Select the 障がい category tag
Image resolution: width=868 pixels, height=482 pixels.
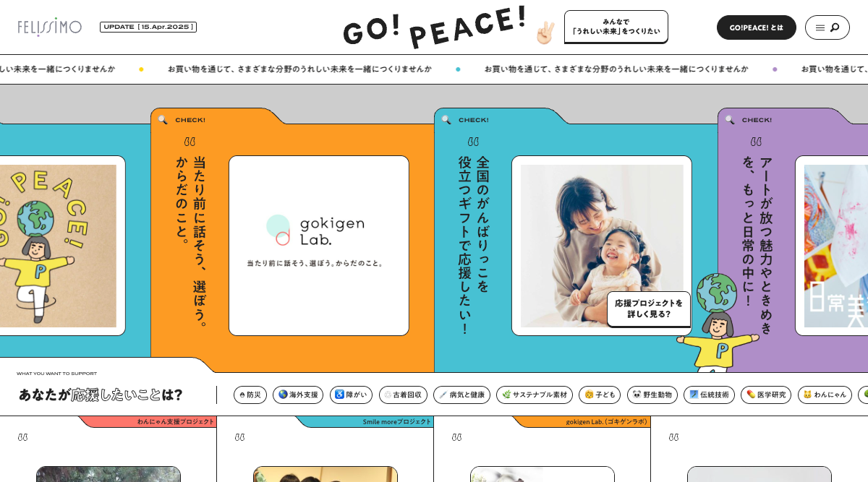(351, 395)
